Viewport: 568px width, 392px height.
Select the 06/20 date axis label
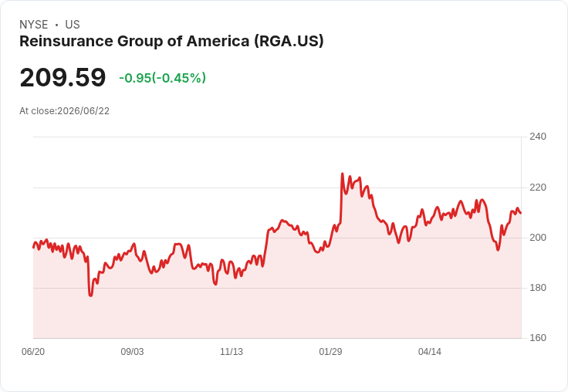(33, 351)
